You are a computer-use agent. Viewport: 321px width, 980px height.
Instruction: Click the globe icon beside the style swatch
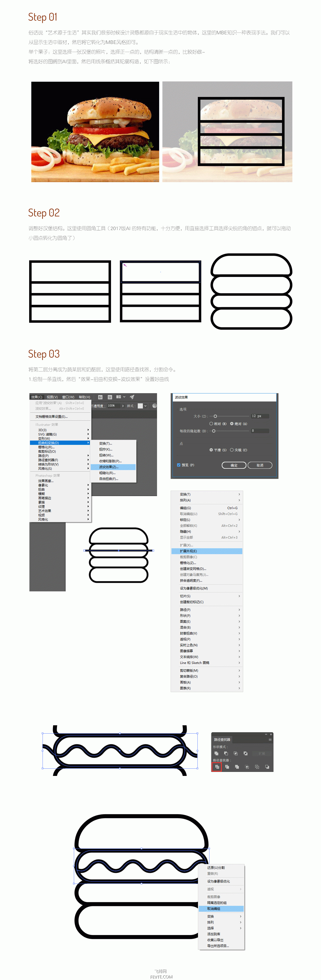pos(155,405)
